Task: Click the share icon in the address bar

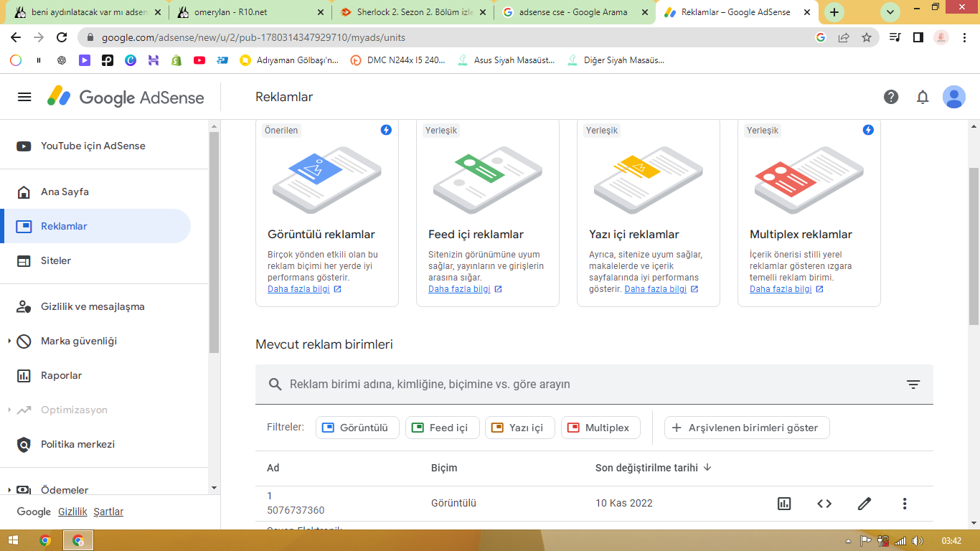Action: pyautogui.click(x=844, y=37)
